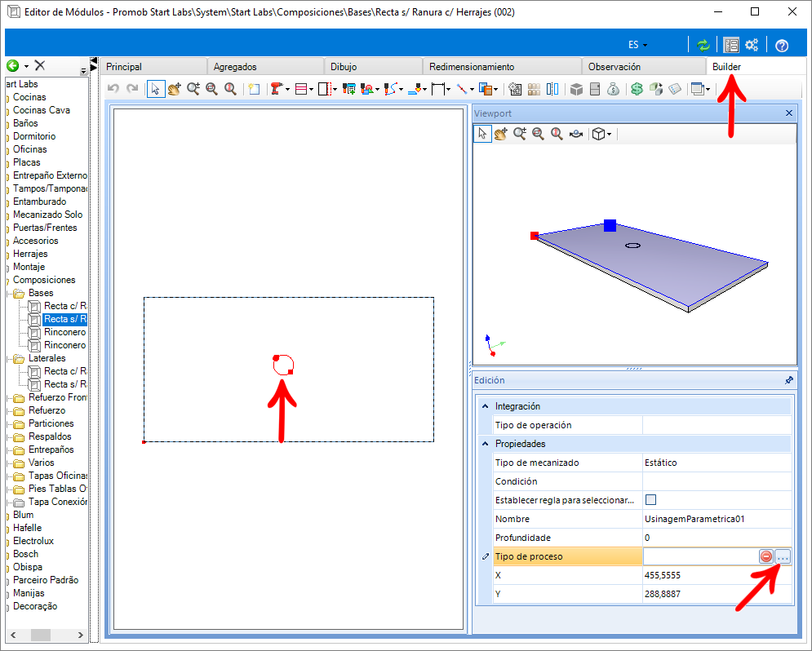Pin the Edición panel with the pushpin
812x651 pixels.
(788, 380)
